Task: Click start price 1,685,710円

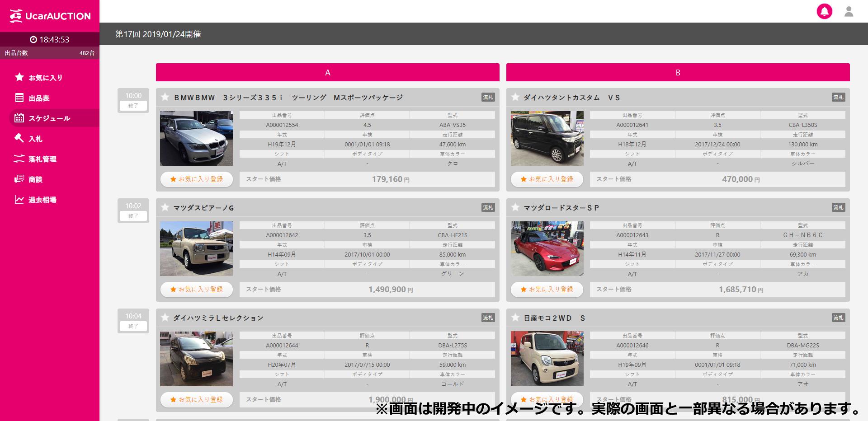Action: (741, 290)
